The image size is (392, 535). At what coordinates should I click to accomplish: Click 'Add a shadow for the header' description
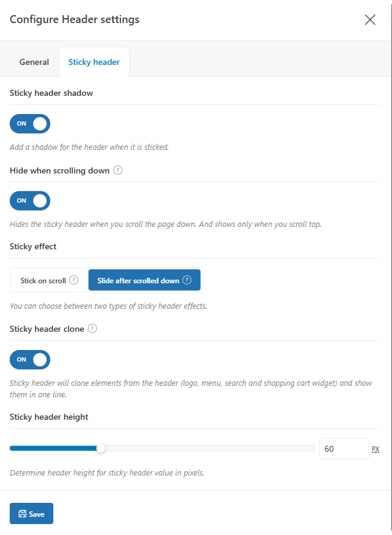coord(89,147)
